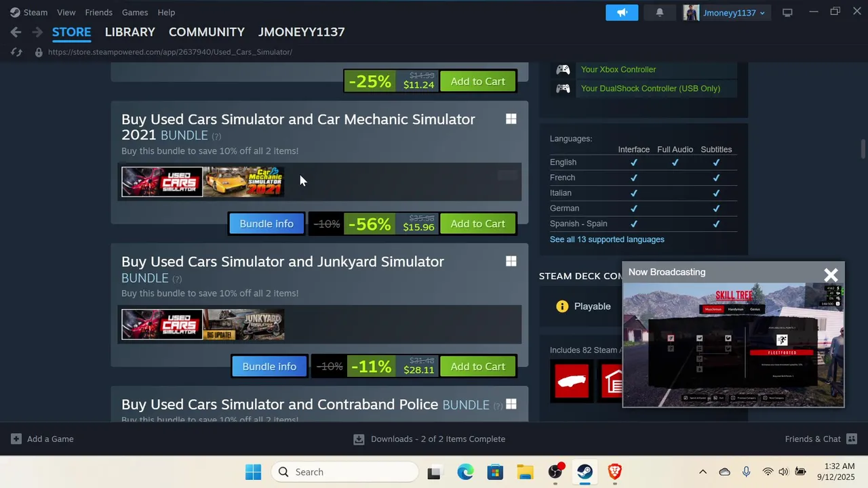Screen dimensions: 868x488
Task: Click the Buy Used Cars Simulator and Contraband Police title
Action: (279, 405)
